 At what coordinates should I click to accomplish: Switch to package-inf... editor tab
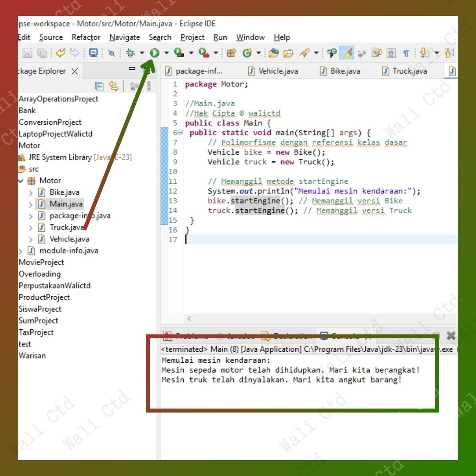(193, 71)
